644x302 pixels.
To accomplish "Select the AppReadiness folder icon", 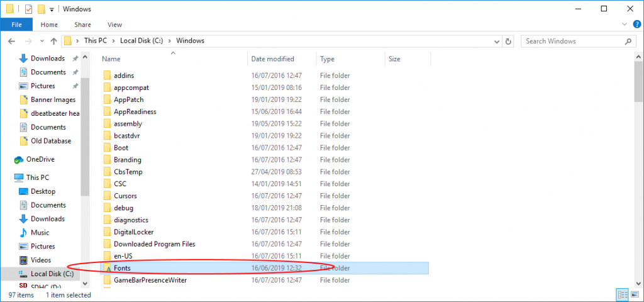I will [x=107, y=112].
